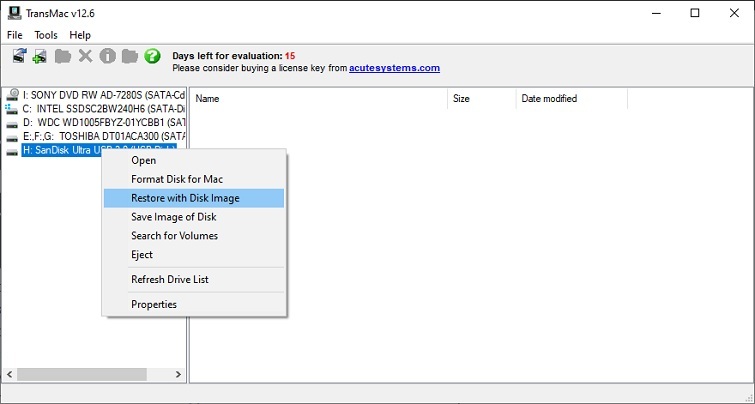
Task: Select Restore with Disk Image option
Action: (x=185, y=198)
